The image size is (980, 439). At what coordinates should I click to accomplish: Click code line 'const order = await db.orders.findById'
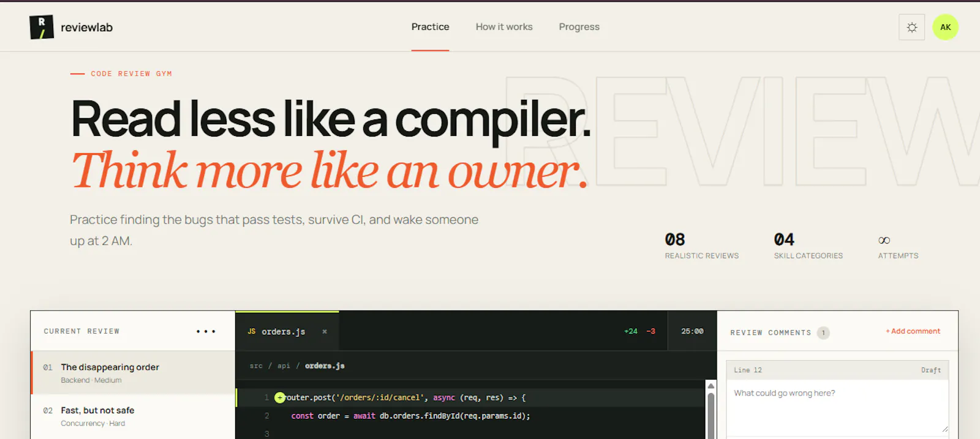(410, 416)
